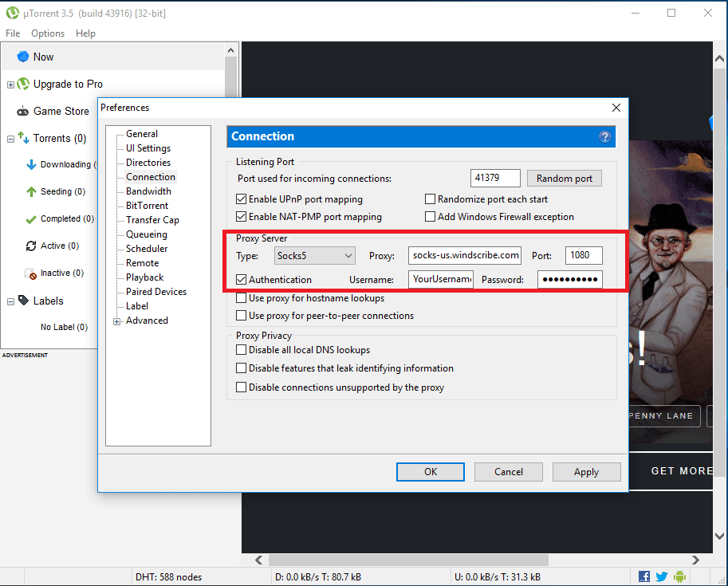Open the Options menu
Viewport: 728px width, 586px height.
(48, 33)
